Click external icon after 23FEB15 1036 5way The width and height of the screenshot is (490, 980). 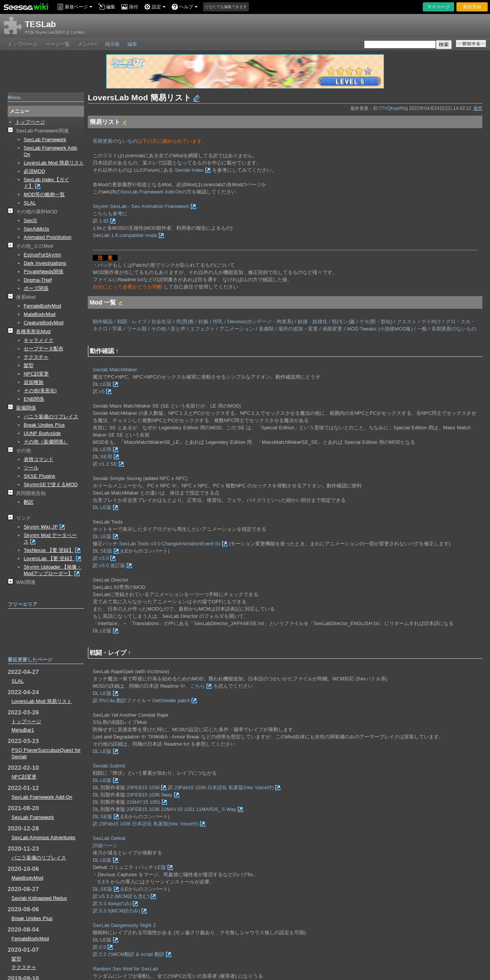tap(177, 795)
